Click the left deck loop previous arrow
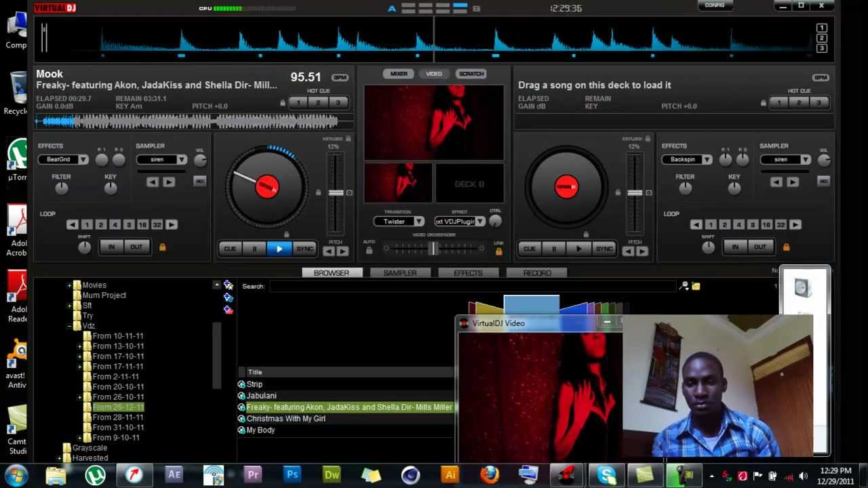This screenshot has height=488, width=868. pos(72,224)
